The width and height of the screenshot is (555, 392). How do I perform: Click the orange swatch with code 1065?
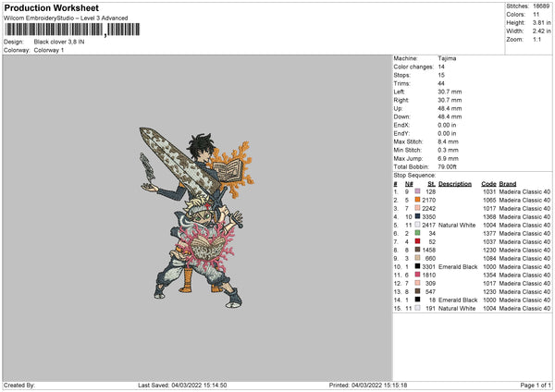coord(417,200)
